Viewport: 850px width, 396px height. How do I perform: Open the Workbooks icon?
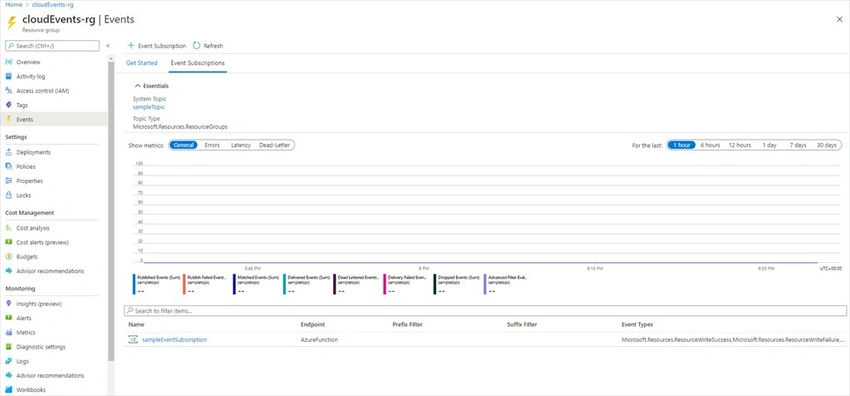coord(9,389)
